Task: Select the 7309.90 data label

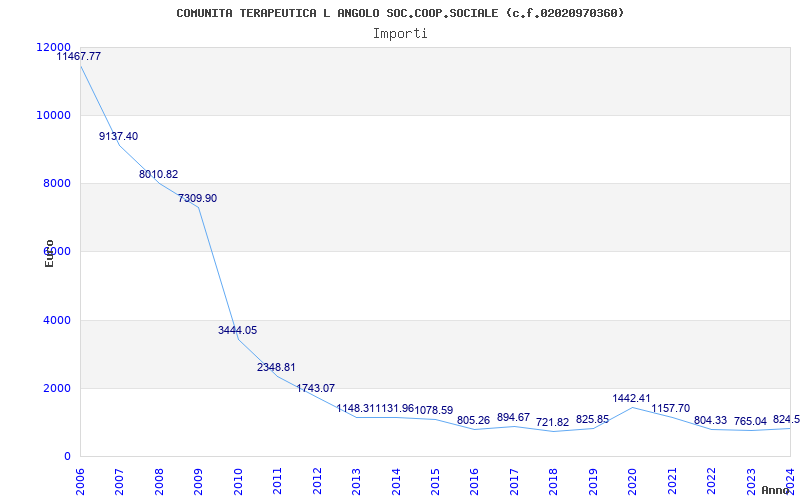Action: [x=197, y=198]
